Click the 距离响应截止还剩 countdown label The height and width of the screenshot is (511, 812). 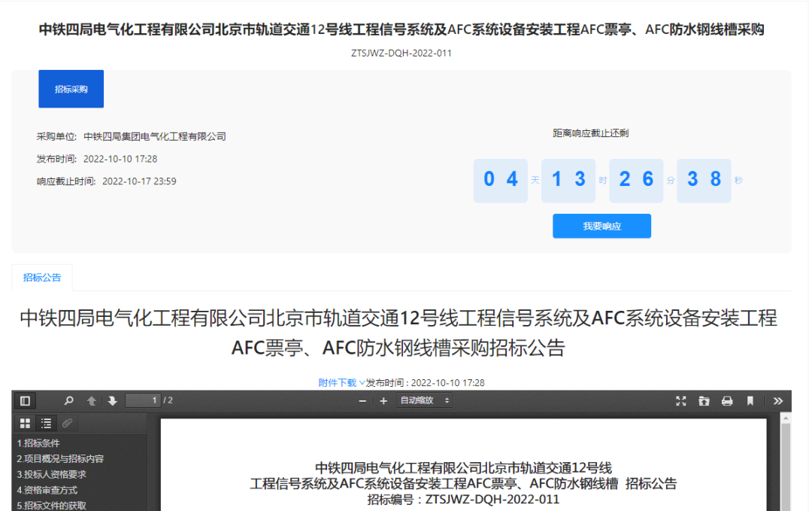[591, 133]
